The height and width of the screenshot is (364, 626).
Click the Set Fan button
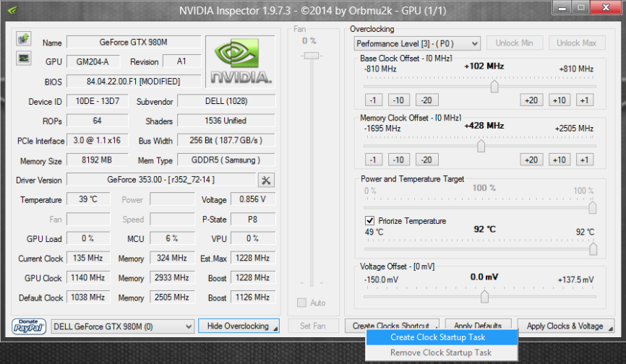(x=313, y=326)
